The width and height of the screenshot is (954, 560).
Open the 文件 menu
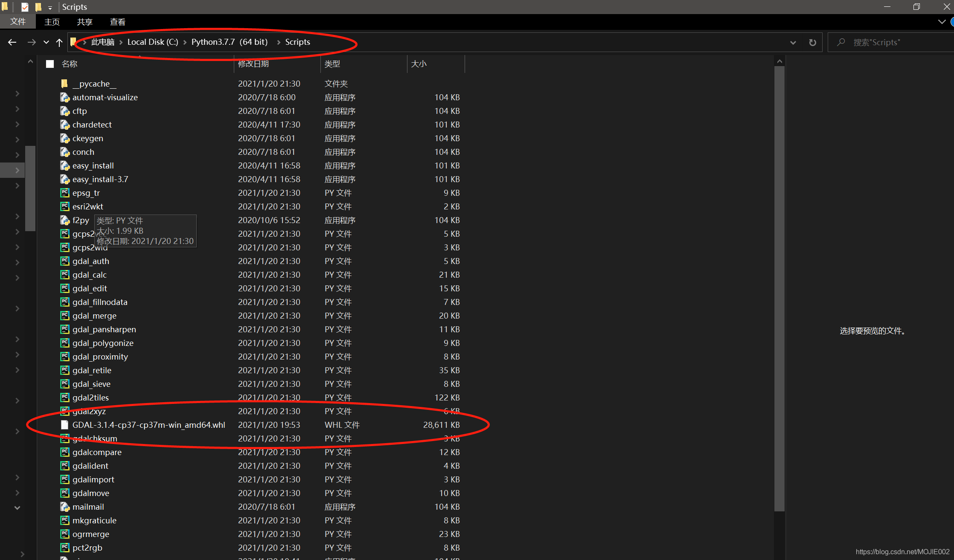(x=18, y=22)
